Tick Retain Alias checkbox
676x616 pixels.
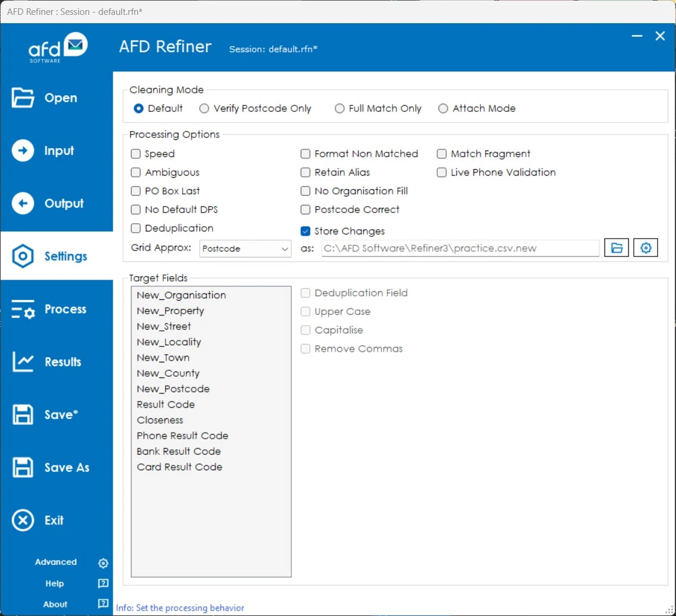pos(305,173)
